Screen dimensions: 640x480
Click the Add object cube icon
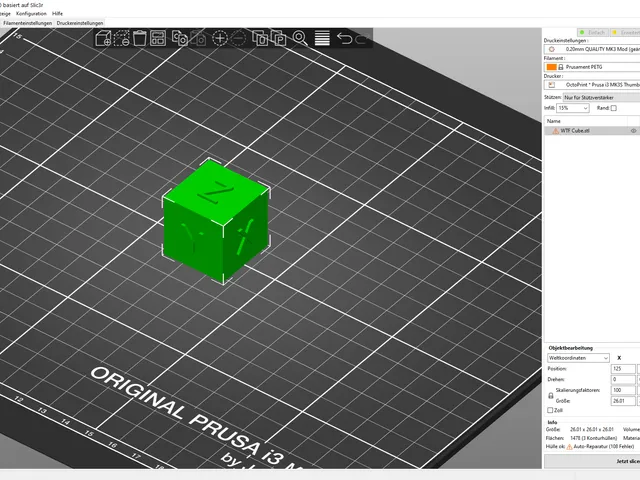coord(103,38)
